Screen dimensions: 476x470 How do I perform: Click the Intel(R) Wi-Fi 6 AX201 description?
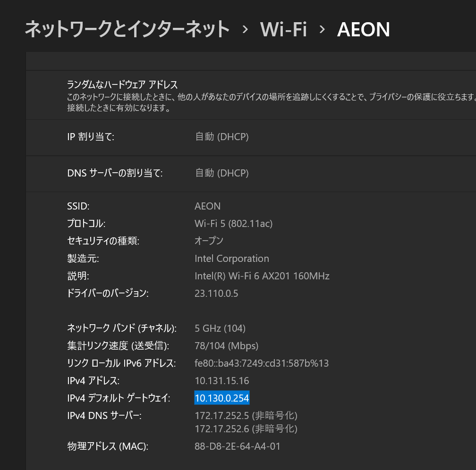pyautogui.click(x=262, y=276)
